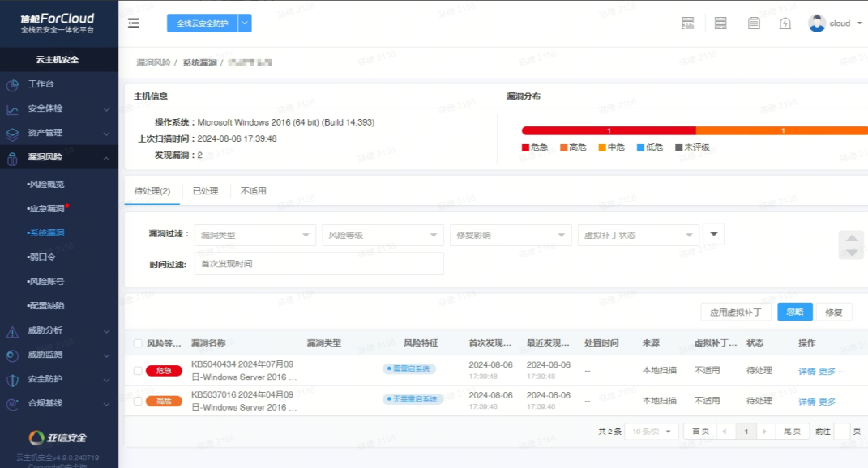Select all rows via header checkbox
This screenshot has height=468, width=868.
[x=138, y=343]
